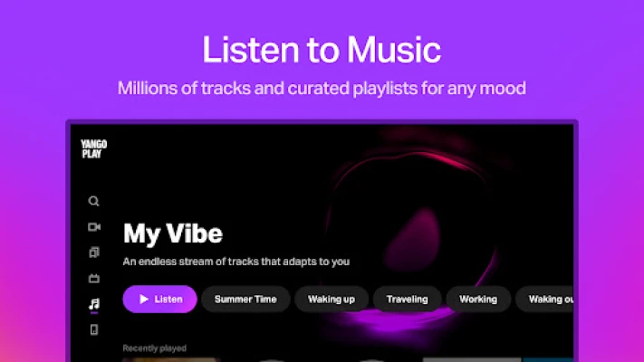Choose the Summer Time mood chip
Image resolution: width=644 pixels, height=362 pixels.
coord(245,300)
